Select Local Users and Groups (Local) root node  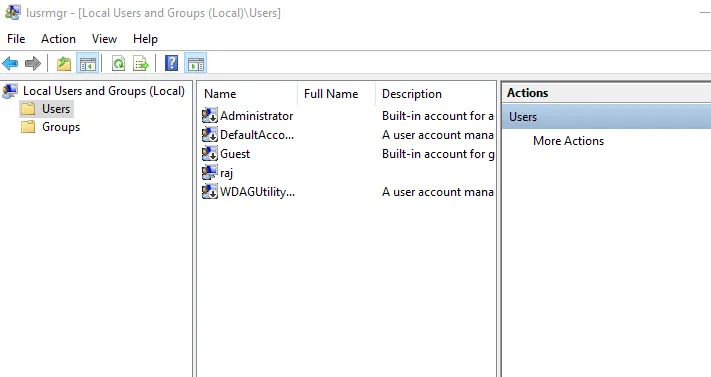104,91
